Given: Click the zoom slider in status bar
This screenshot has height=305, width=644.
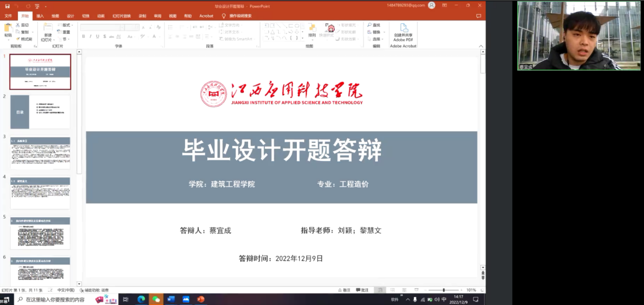Looking at the screenshot, I should click(x=444, y=290).
